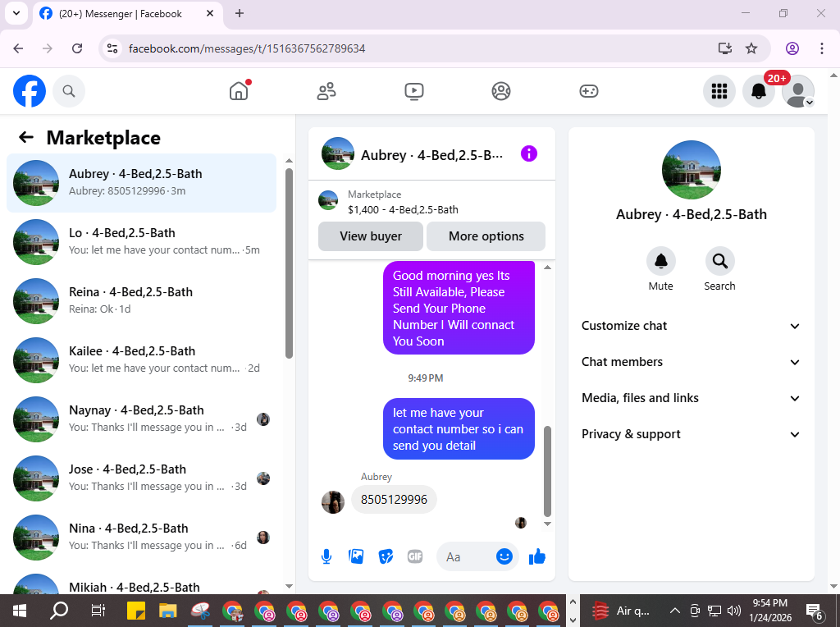Open the Lo 4-Bed,2.5-Bath conversation
The height and width of the screenshot is (627, 840).
pos(141,241)
